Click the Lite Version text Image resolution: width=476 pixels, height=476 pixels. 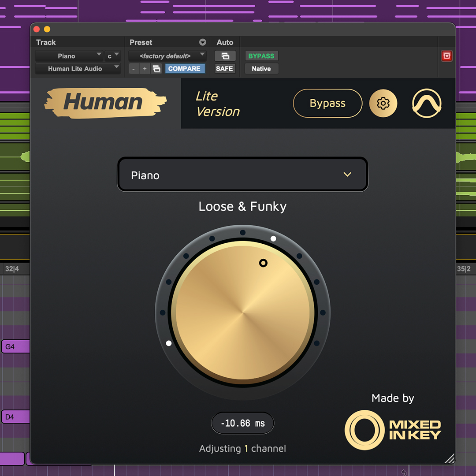218,104
